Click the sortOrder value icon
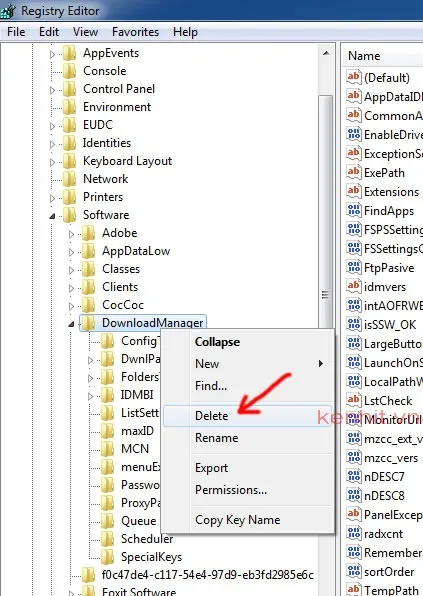The width and height of the screenshot is (423, 596). coord(353,571)
